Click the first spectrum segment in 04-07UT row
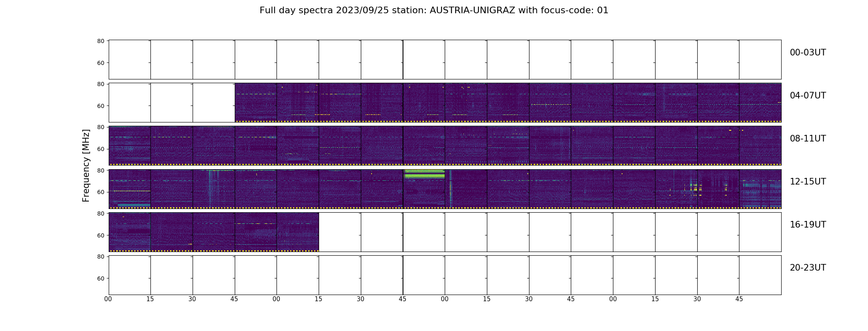868x331 pixels. [x=256, y=103]
